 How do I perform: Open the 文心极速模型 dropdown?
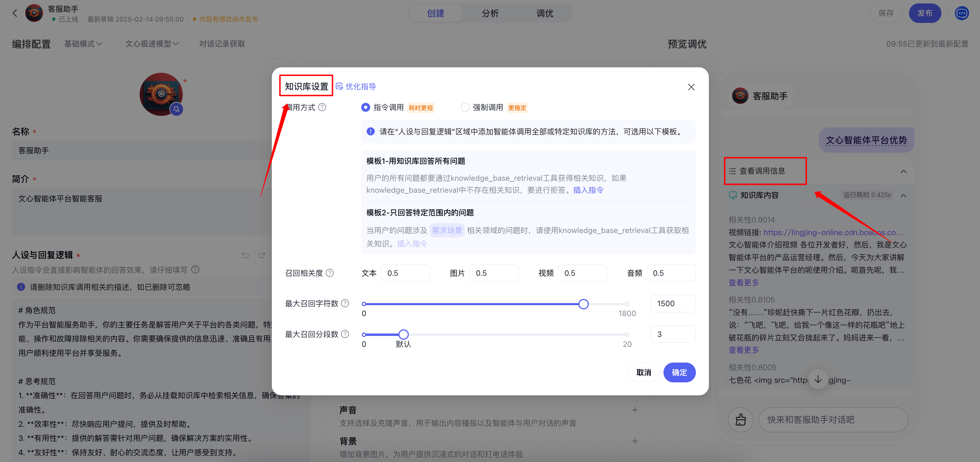click(152, 44)
